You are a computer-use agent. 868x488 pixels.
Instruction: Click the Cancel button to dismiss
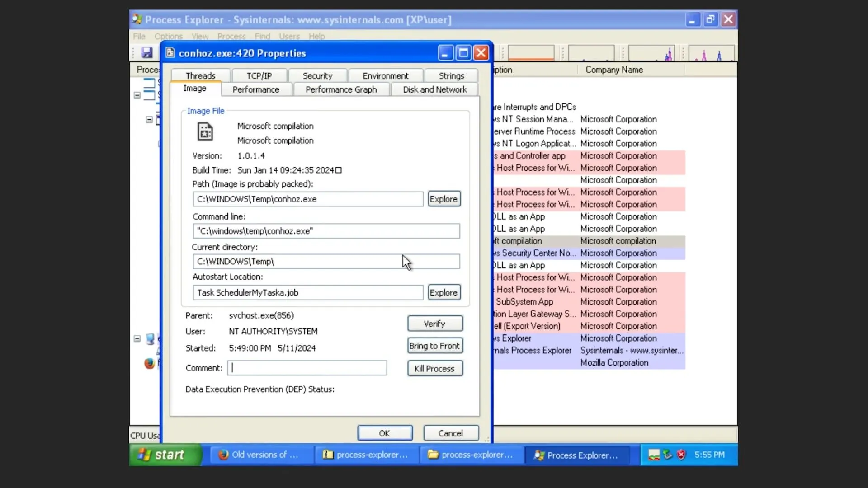click(x=450, y=432)
